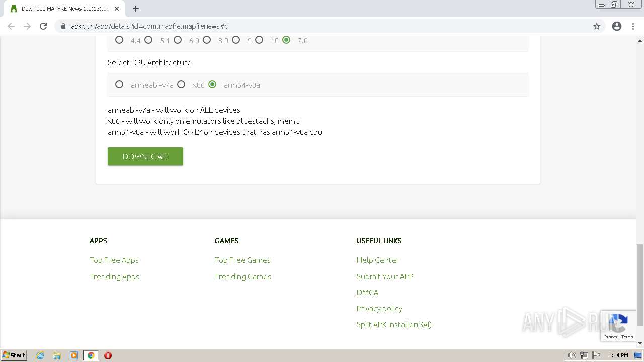
Task: Open the network tray icon
Action: pos(584,355)
